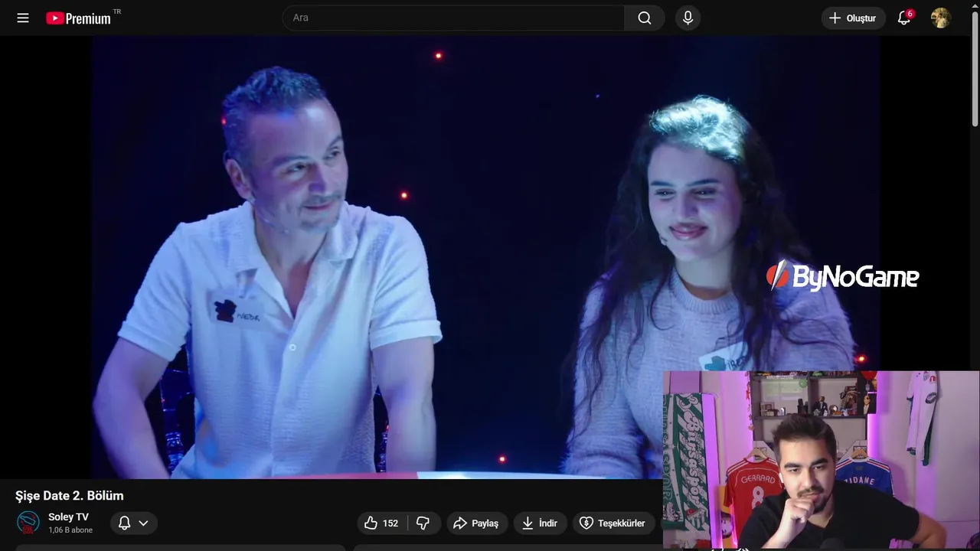Viewport: 980px width, 551px height.
Task: Open the account avatar menu
Action: click(x=941, y=18)
